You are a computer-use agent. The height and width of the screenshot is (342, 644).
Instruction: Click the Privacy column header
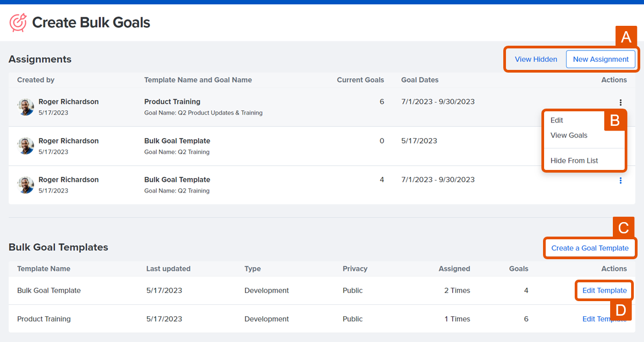tap(355, 269)
